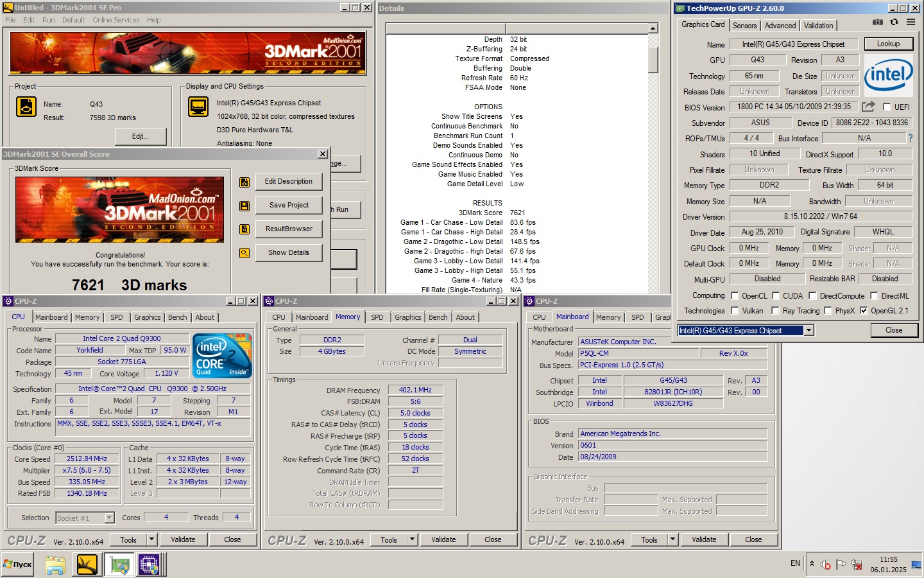
Task: Click the ResultBrowser button
Action: 289,229
